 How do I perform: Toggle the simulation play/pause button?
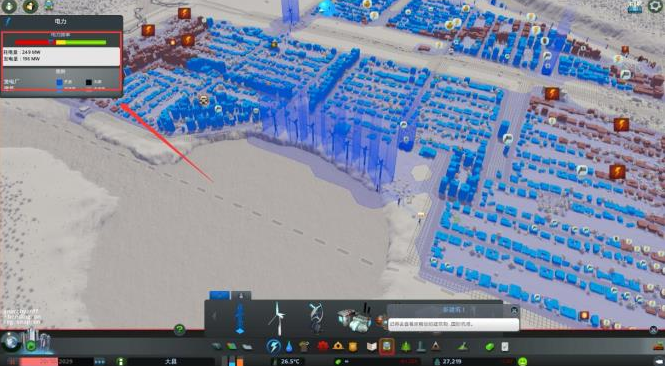[x=121, y=362]
